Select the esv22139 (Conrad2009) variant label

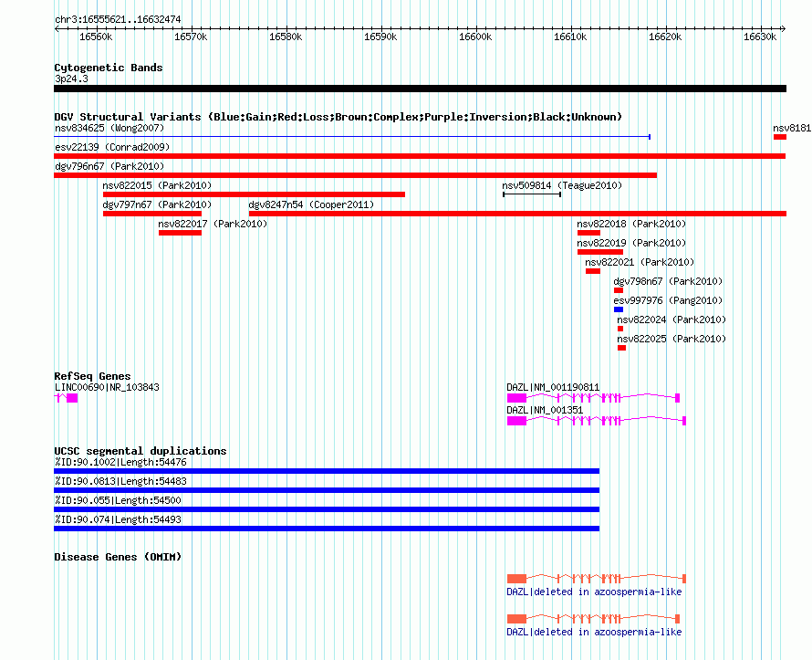click(x=112, y=147)
